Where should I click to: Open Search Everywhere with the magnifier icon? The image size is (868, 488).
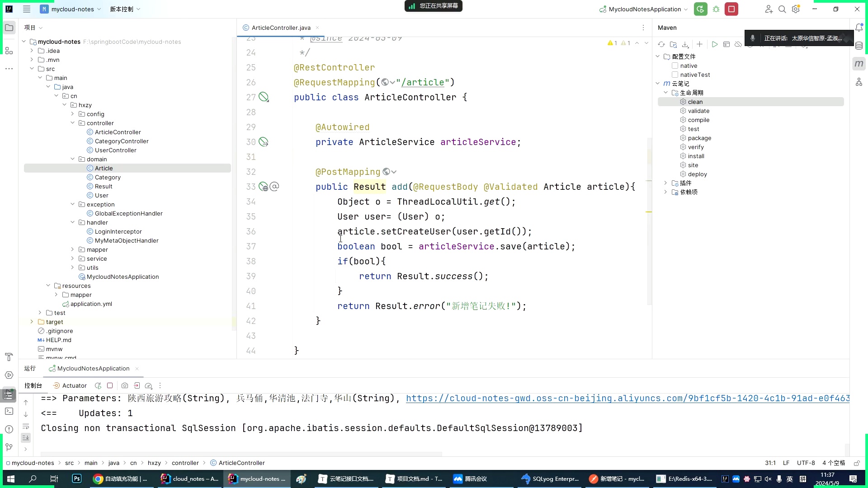click(x=782, y=9)
